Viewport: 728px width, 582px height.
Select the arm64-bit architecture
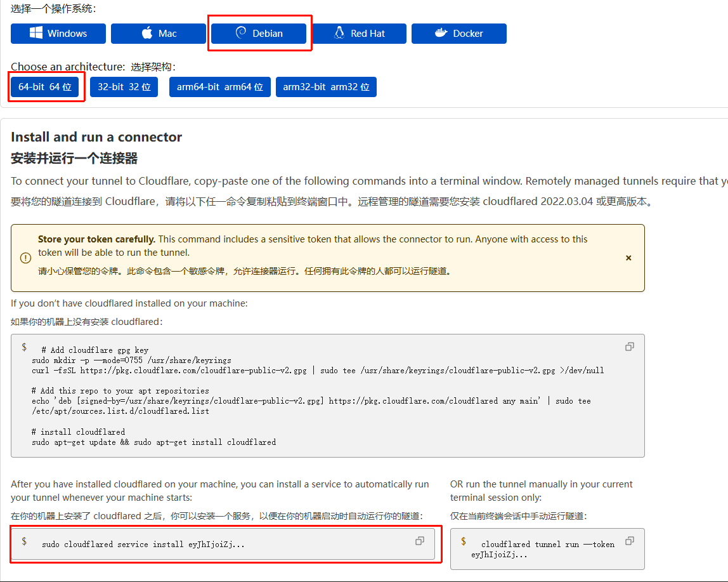point(219,87)
